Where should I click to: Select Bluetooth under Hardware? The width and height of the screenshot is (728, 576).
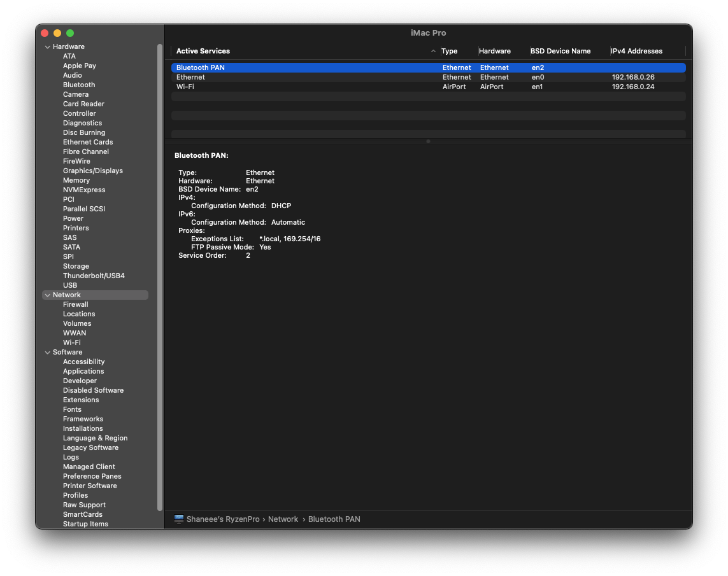coord(79,85)
